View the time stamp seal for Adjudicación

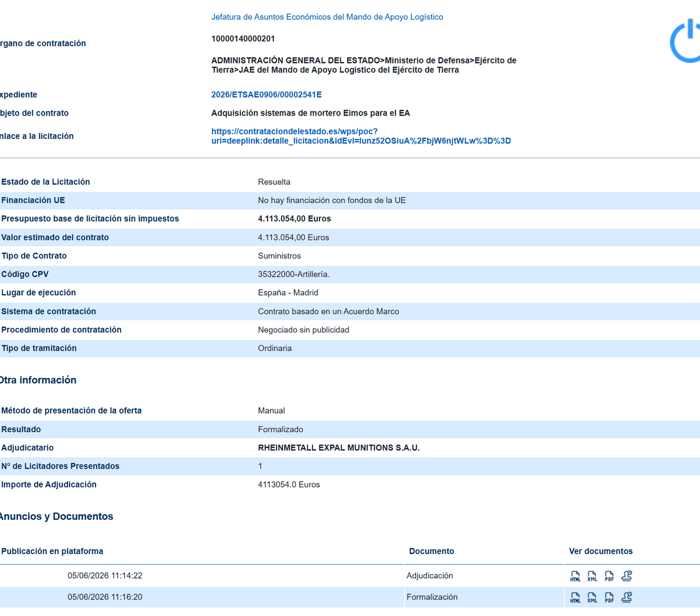point(626,576)
